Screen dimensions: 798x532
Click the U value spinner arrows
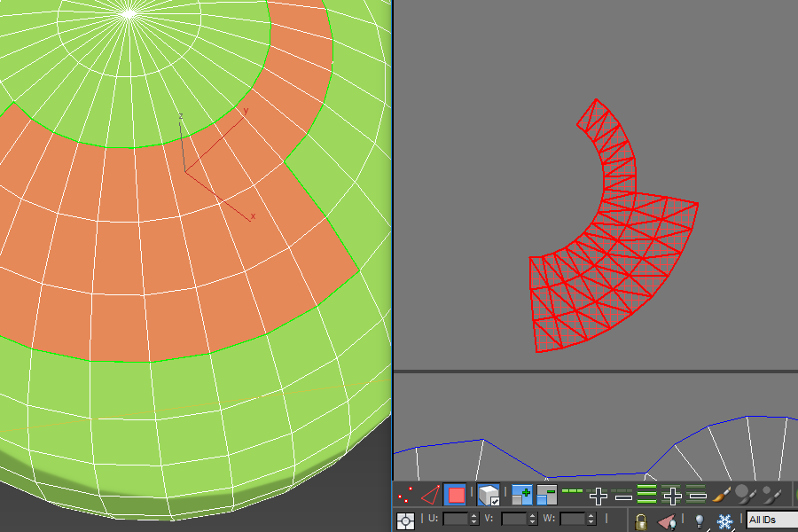[474, 519]
